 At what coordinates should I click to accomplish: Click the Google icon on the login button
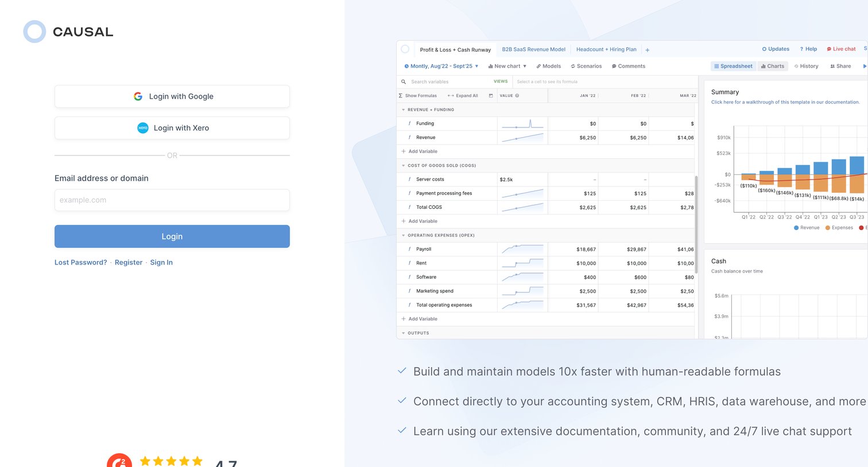[x=138, y=96]
